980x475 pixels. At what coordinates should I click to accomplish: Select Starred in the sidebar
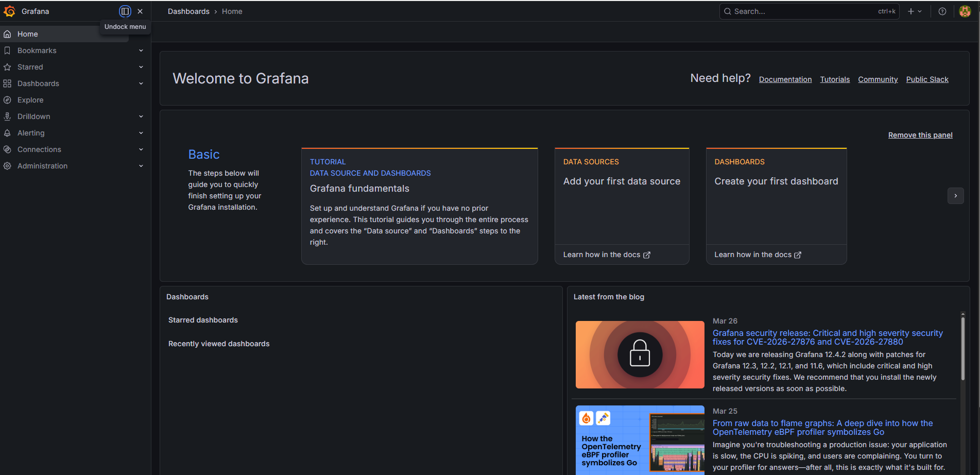[30, 66]
